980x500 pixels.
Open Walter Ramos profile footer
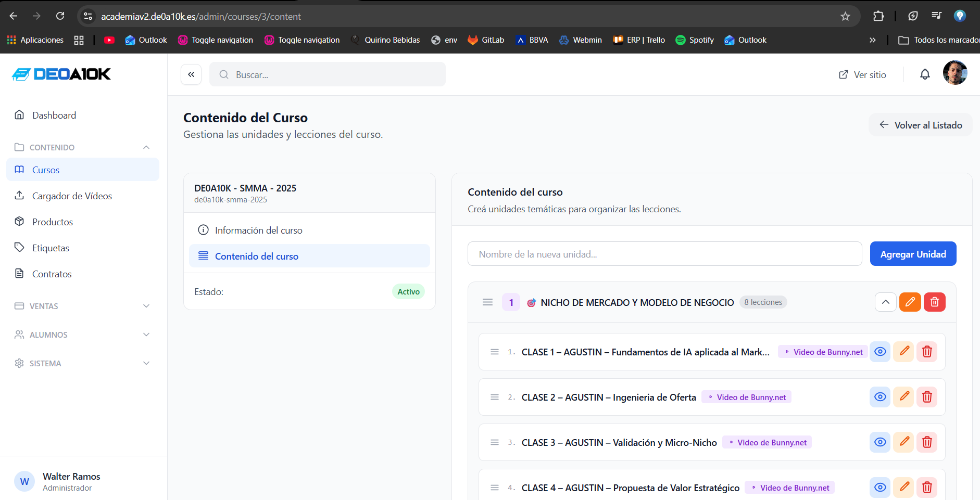[x=83, y=481]
